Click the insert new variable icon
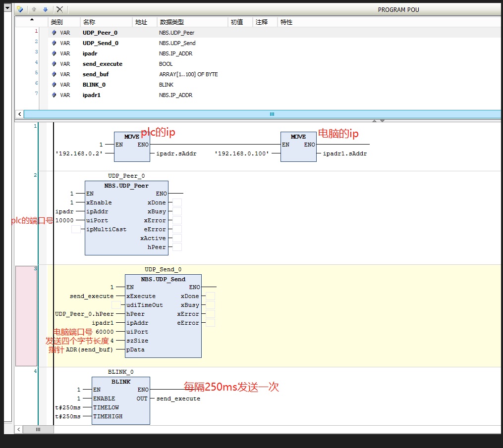The width and height of the screenshot is (503, 448). click(x=20, y=9)
